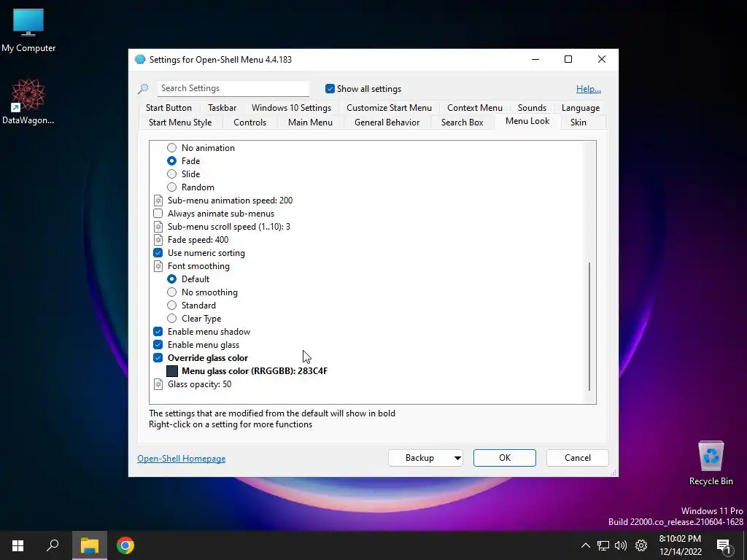
Task: Open the notification center icon
Action: coord(724,546)
